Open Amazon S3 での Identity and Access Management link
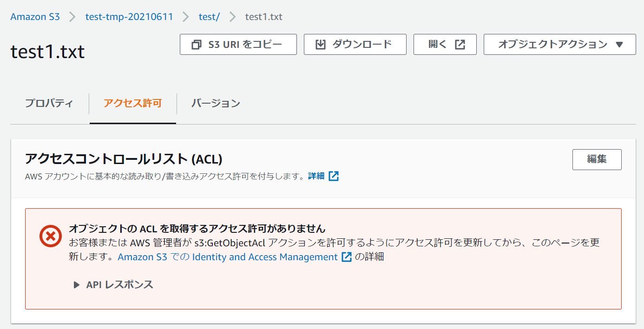644x329 pixels. click(228, 257)
